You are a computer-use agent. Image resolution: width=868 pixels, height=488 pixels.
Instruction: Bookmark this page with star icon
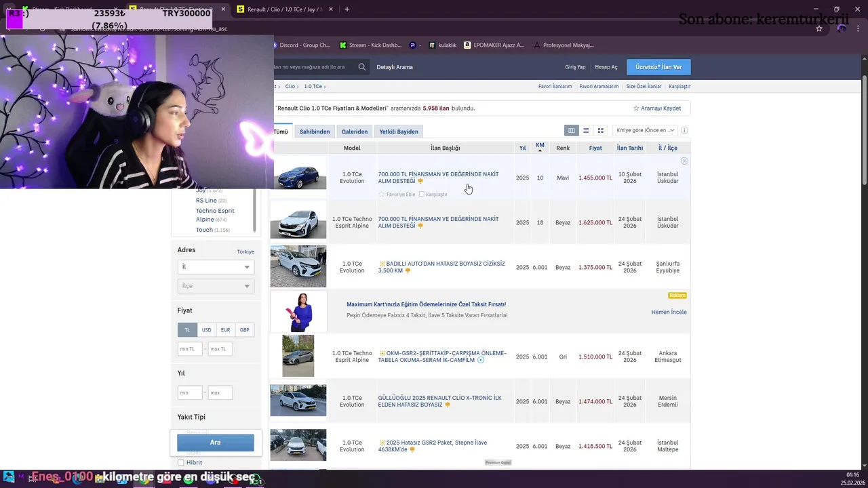(x=819, y=28)
